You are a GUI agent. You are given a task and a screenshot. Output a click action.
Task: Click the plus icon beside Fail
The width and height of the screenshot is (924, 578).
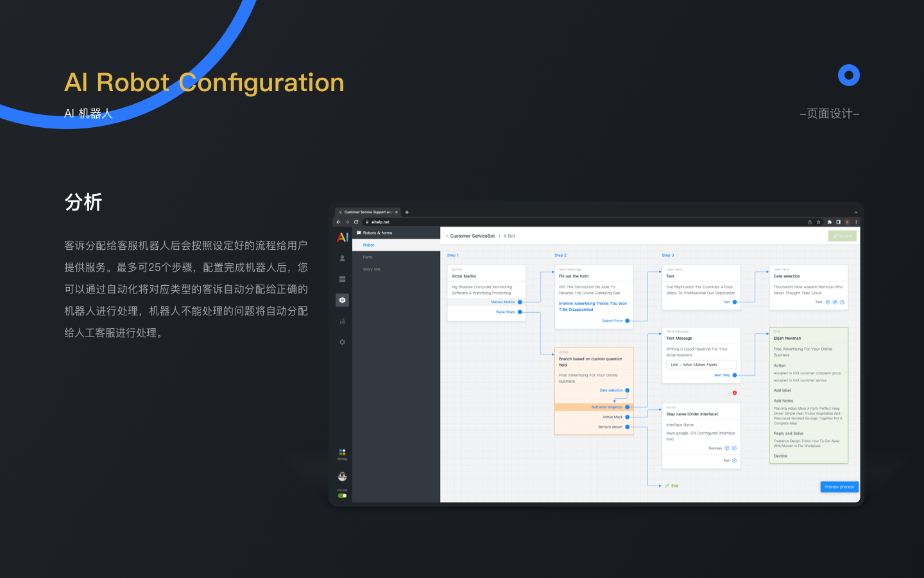coord(734,460)
